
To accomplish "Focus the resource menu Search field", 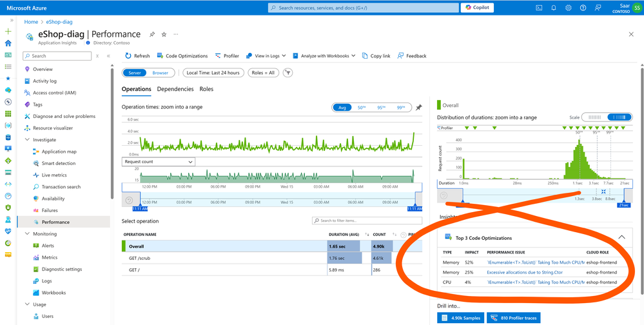I will (x=57, y=56).
